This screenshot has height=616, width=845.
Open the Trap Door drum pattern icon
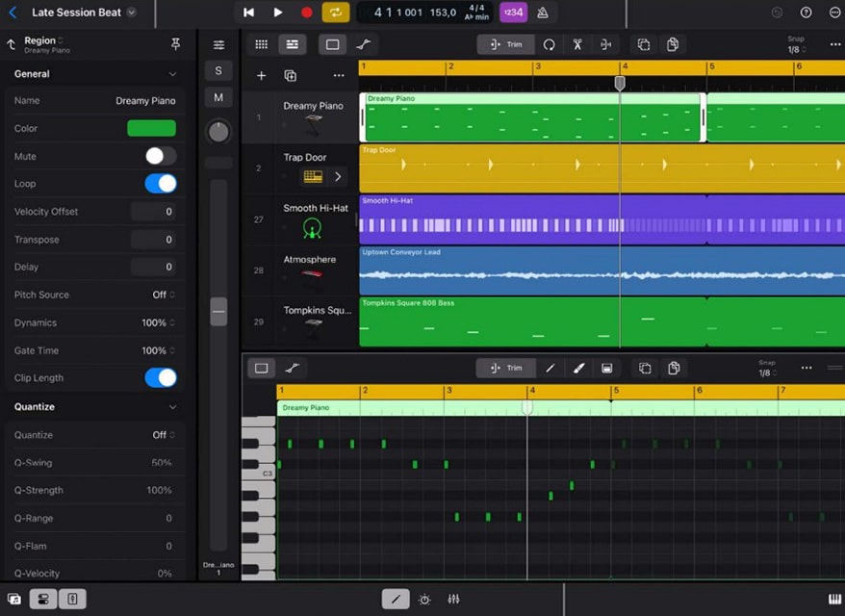(313, 176)
